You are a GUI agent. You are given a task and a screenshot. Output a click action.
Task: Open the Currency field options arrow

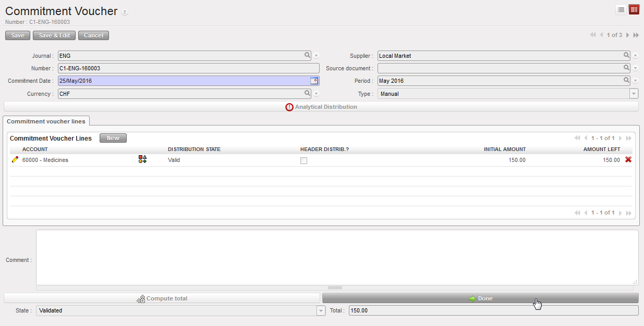[x=316, y=94]
